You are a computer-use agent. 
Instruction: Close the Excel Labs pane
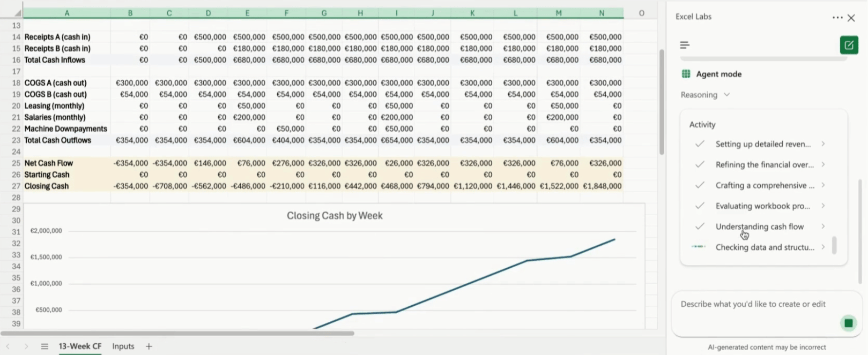click(x=851, y=18)
